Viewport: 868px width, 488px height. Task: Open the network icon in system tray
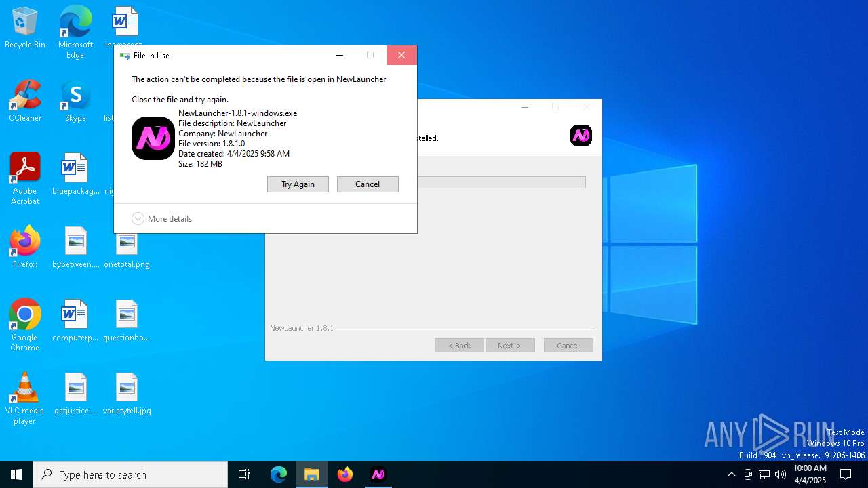pyautogui.click(x=764, y=474)
